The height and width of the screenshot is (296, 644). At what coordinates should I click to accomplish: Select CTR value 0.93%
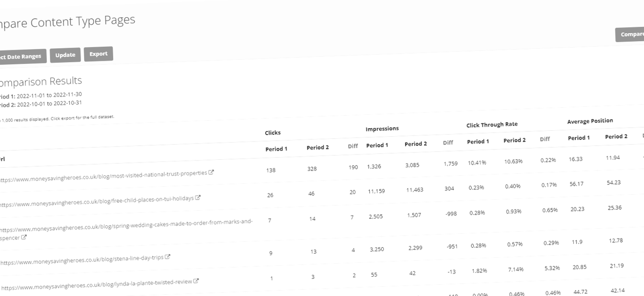point(514,212)
